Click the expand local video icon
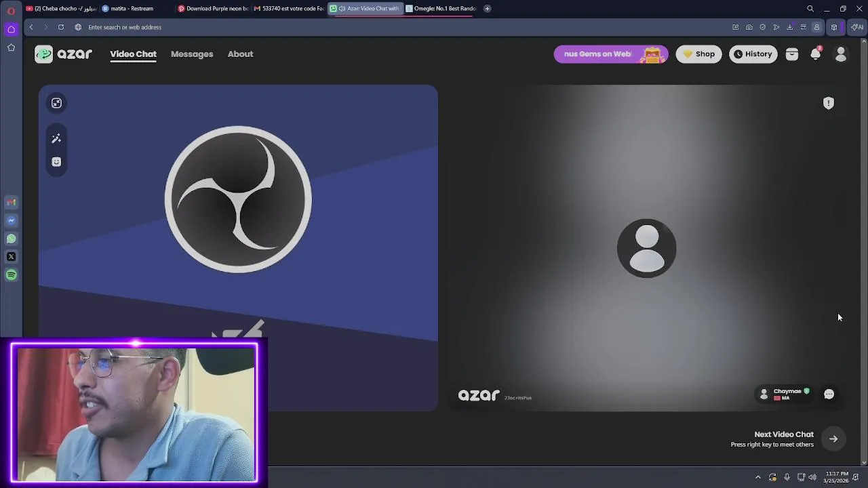 pyautogui.click(x=56, y=103)
